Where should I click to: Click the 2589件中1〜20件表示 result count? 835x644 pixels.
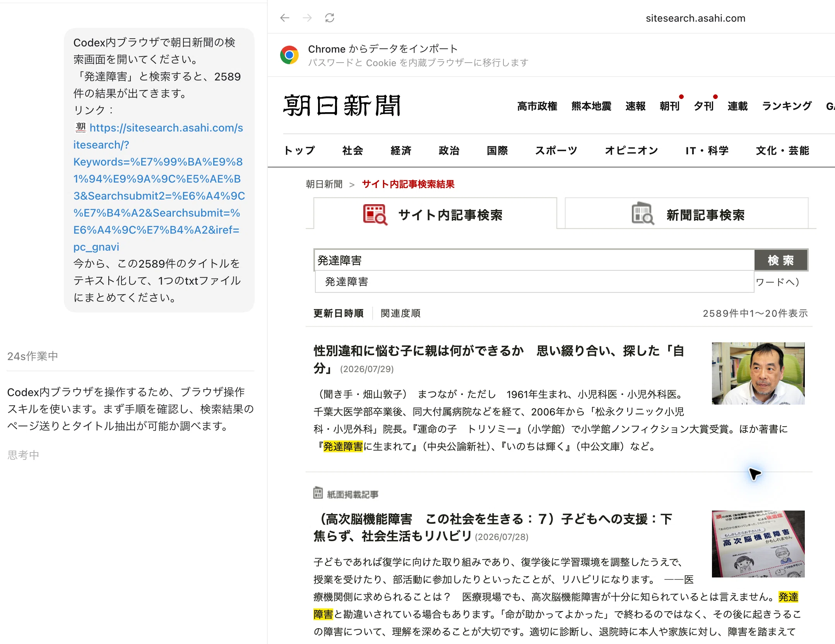click(755, 313)
